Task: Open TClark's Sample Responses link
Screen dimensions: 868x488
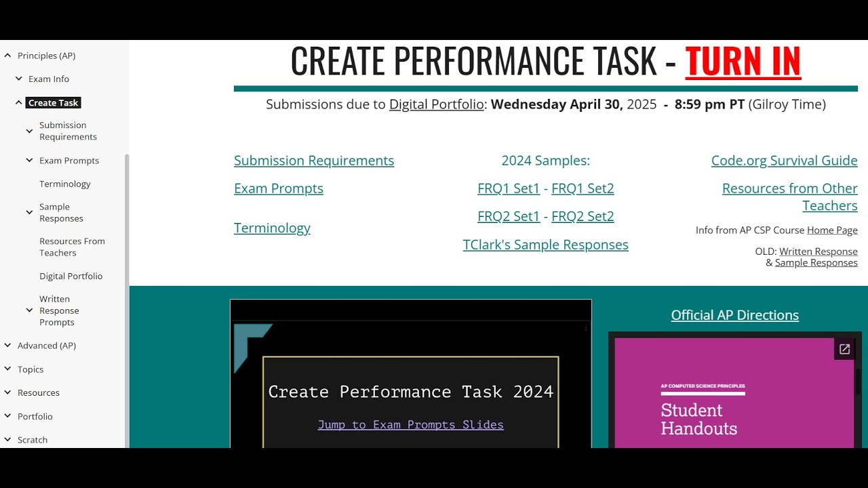Action: click(x=546, y=245)
